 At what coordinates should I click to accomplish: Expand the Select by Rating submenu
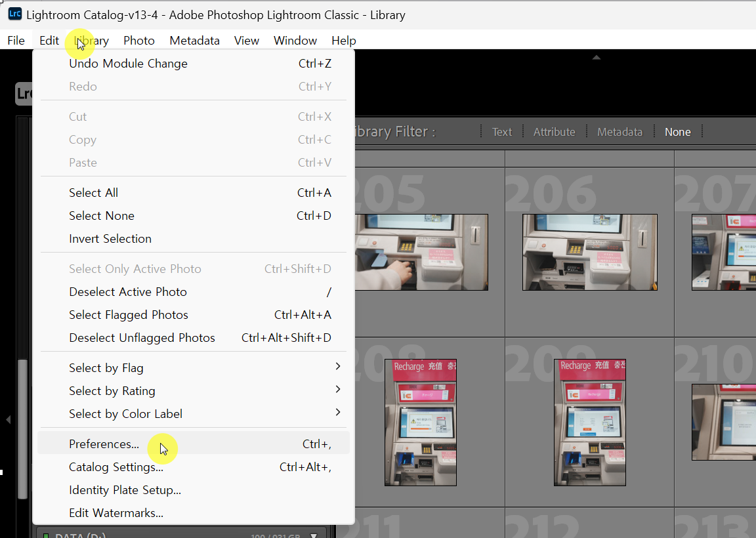pos(194,391)
